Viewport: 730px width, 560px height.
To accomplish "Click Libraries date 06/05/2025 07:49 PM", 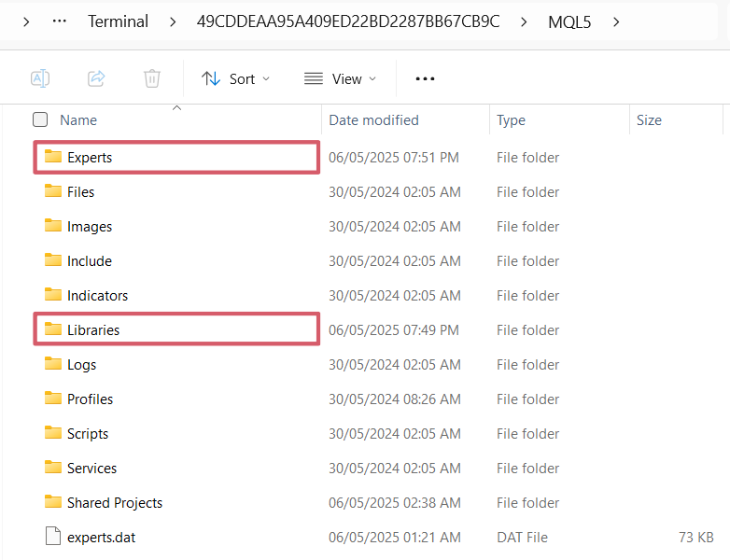I will point(394,330).
